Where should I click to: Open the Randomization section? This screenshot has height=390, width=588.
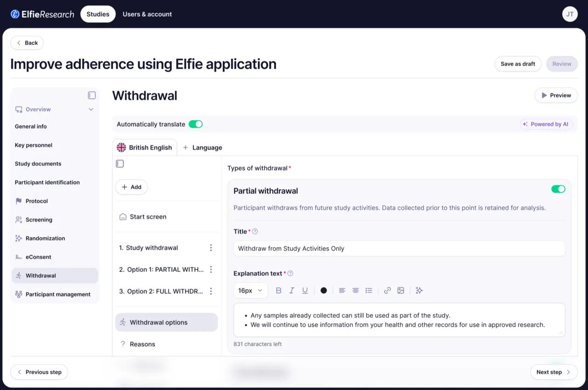tap(55, 238)
